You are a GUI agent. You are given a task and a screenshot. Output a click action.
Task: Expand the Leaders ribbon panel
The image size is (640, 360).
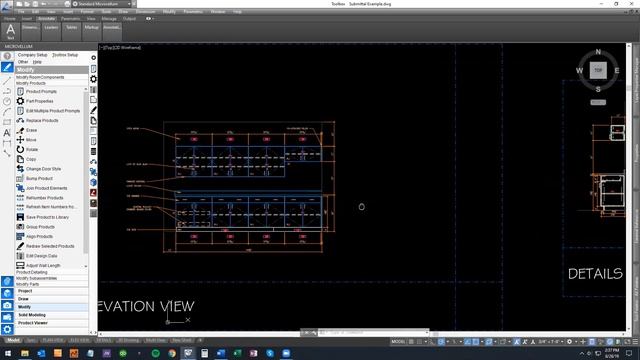[51, 31]
